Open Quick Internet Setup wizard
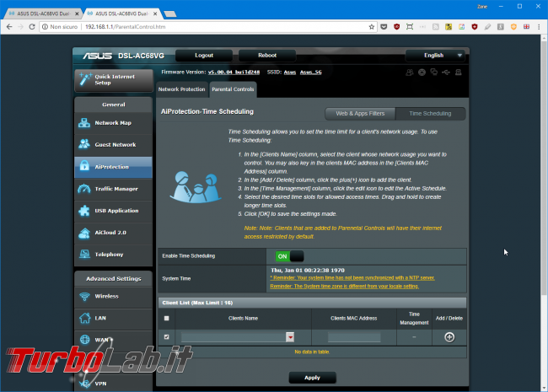Screen dimensions: 548x392 (114, 80)
